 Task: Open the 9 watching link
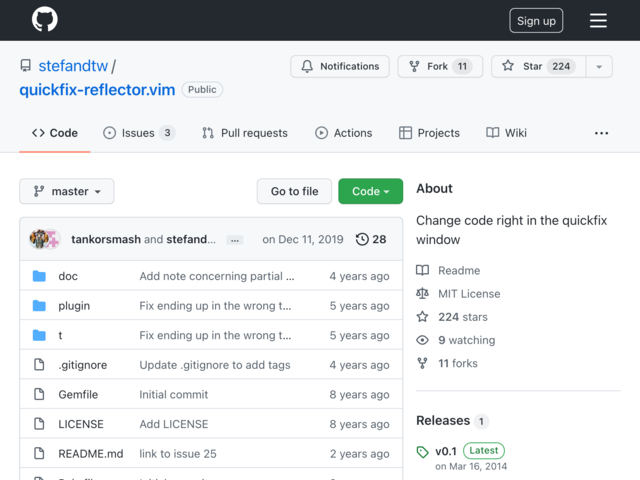tap(467, 340)
